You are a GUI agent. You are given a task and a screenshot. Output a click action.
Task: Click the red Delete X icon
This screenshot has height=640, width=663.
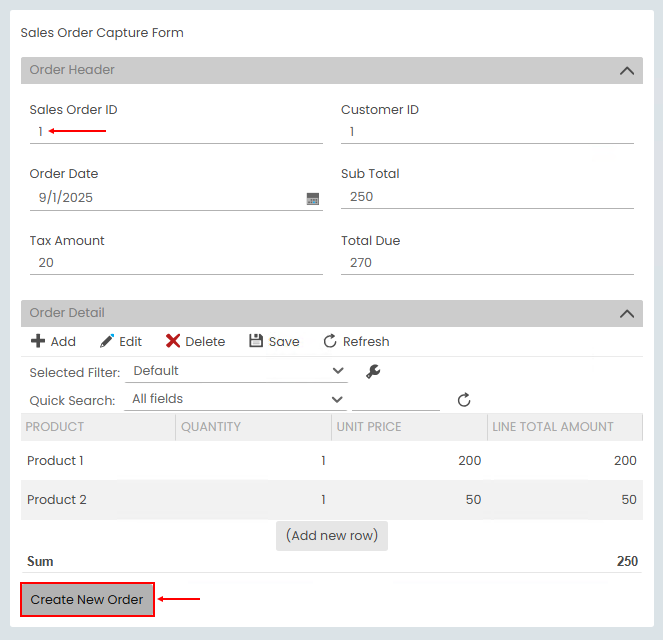173,341
